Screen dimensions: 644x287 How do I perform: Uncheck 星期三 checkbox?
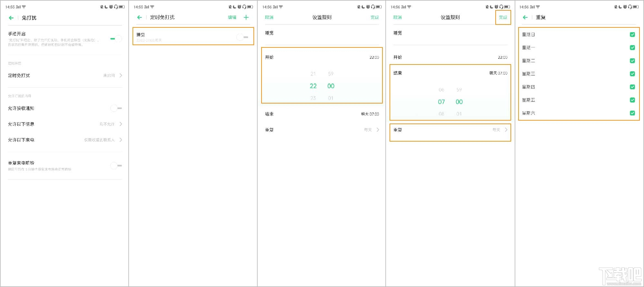click(x=632, y=74)
